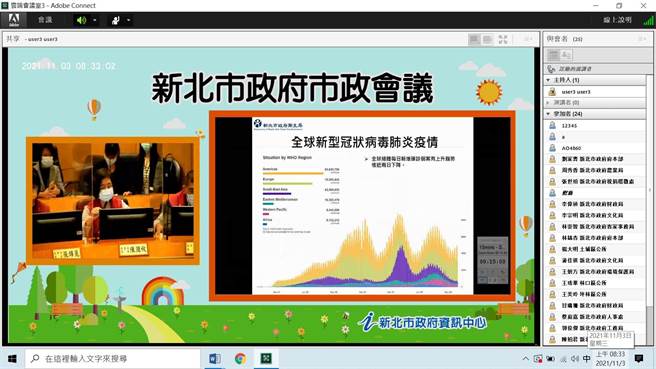This screenshot has height=369, width=656.
Task: Select the participant from 工務局
Action: coord(594,328)
